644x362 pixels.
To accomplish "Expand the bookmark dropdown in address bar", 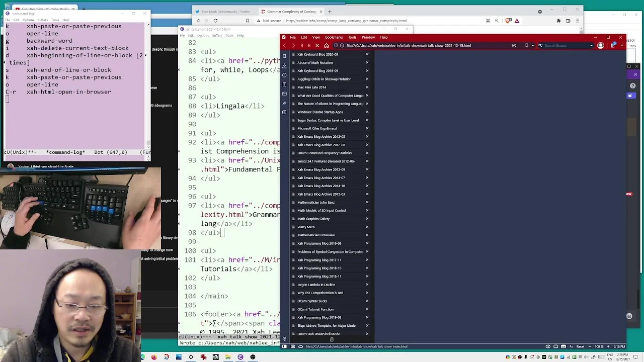I will (x=532, y=46).
